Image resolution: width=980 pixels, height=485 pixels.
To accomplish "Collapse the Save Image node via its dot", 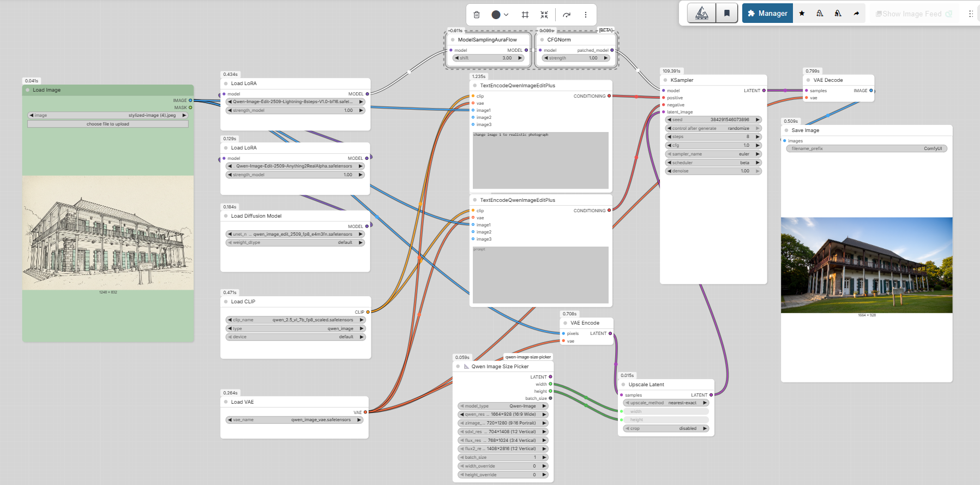I will tap(786, 130).
